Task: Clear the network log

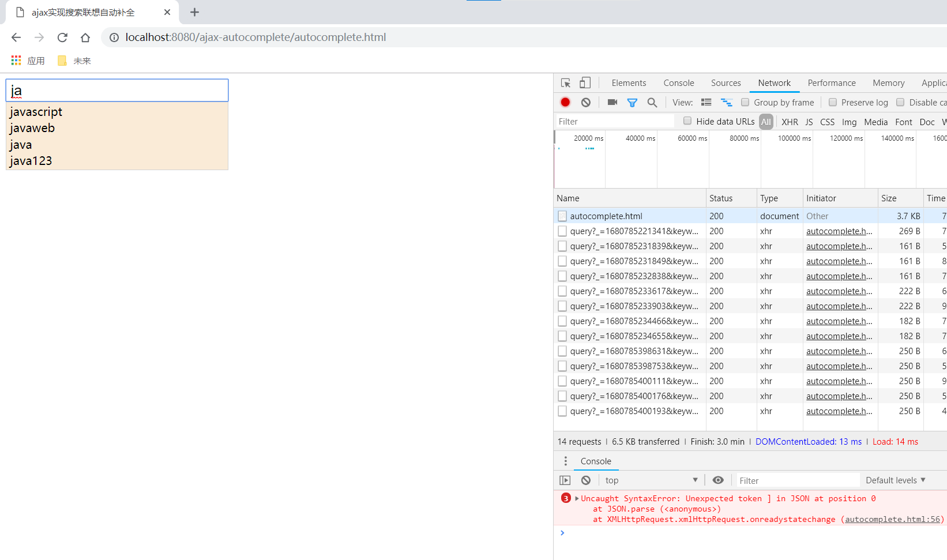Action: click(586, 102)
